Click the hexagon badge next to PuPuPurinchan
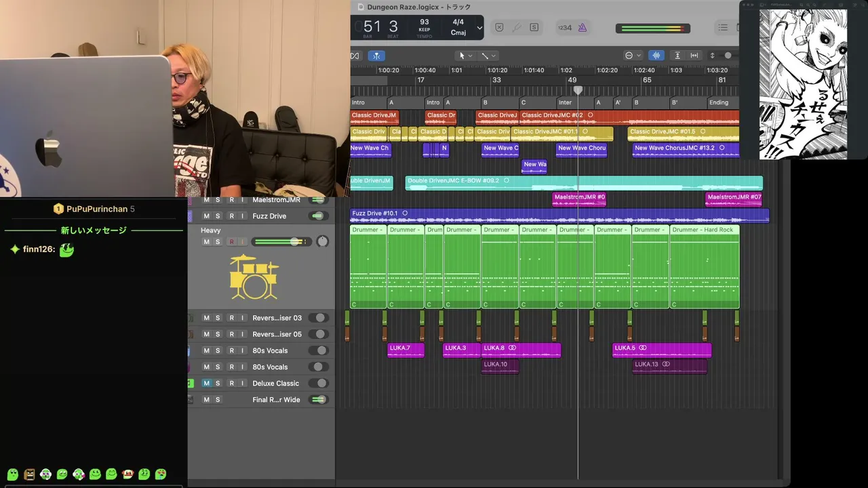The width and height of the screenshot is (868, 488). click(58, 209)
